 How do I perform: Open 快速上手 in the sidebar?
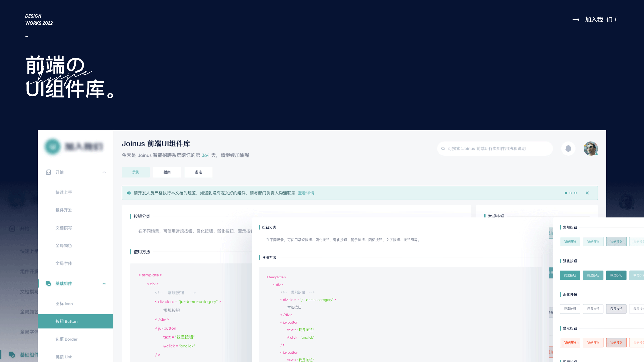point(64,192)
